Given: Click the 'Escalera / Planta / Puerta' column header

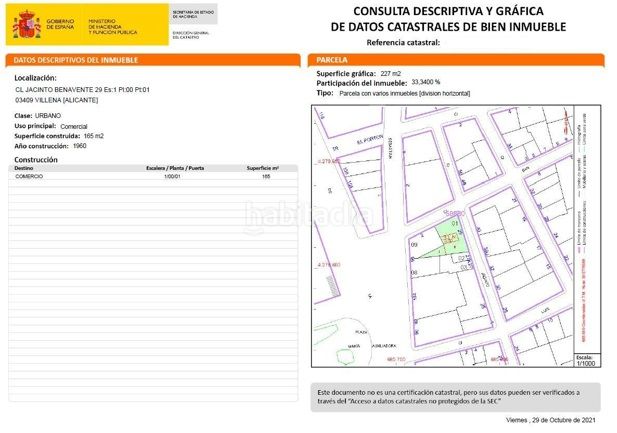Looking at the screenshot, I should (x=175, y=168).
